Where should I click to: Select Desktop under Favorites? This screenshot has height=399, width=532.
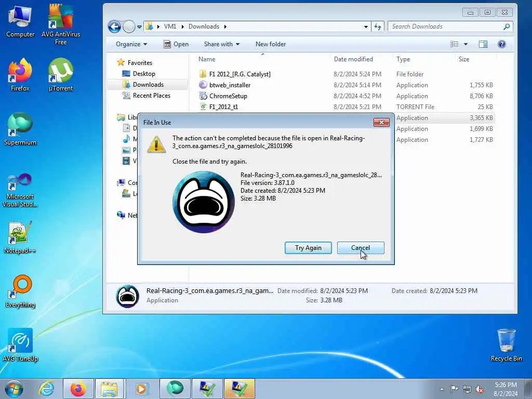click(144, 74)
